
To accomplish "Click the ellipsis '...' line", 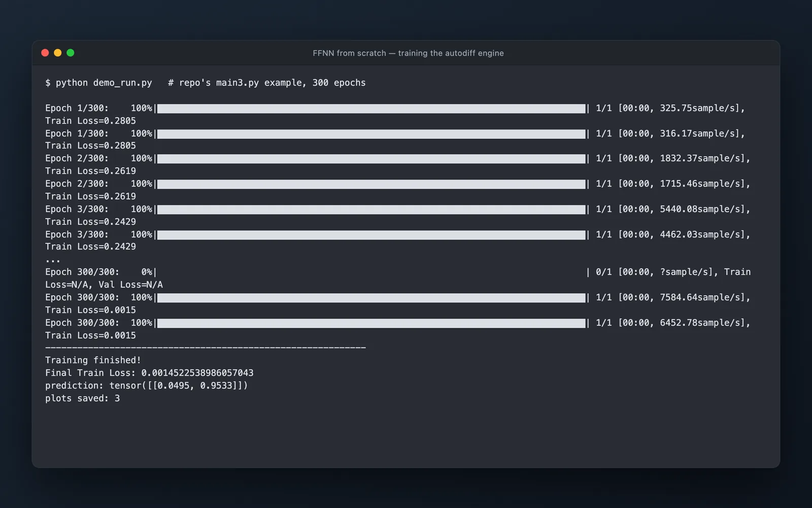I will (x=53, y=261).
